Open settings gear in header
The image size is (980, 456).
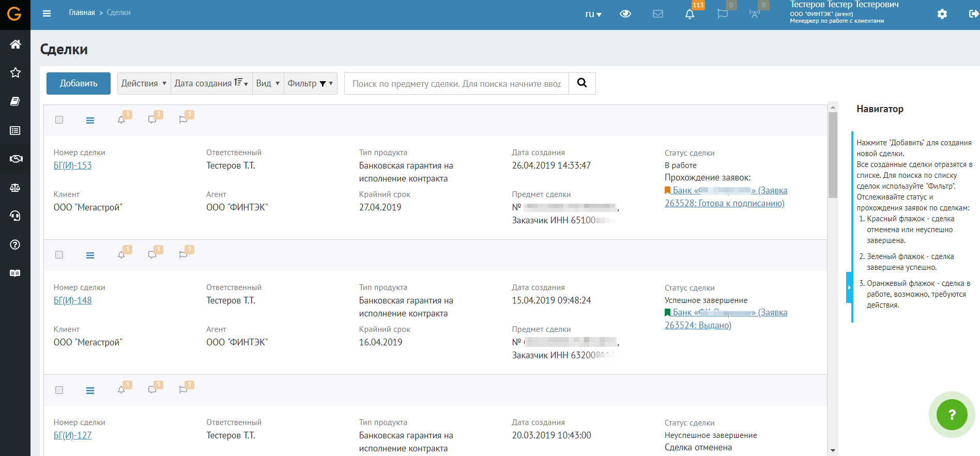[x=942, y=14]
